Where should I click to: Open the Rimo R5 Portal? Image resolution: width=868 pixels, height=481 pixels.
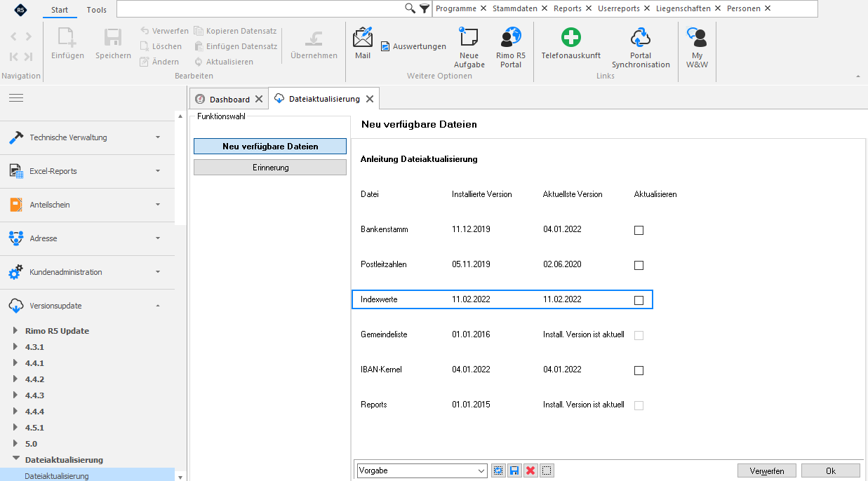click(x=511, y=47)
